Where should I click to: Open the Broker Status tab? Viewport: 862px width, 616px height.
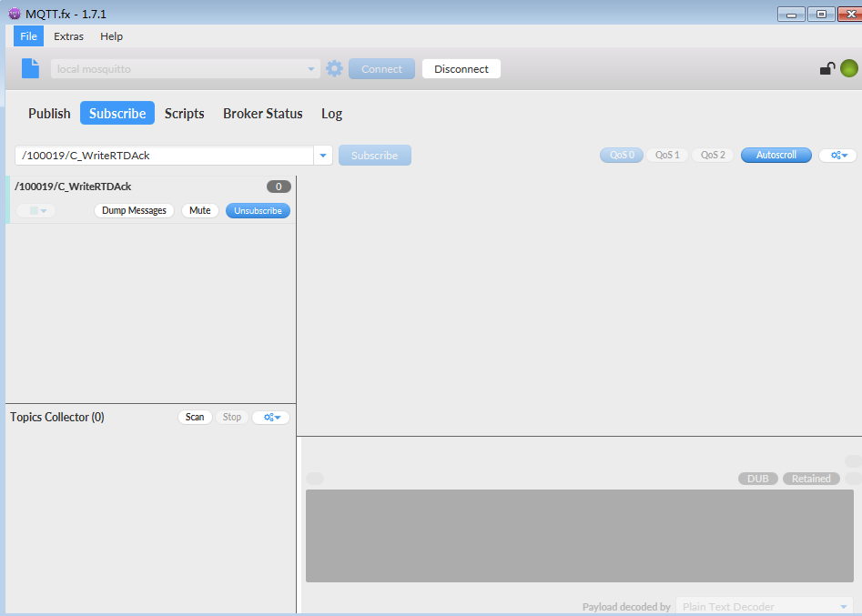(263, 113)
